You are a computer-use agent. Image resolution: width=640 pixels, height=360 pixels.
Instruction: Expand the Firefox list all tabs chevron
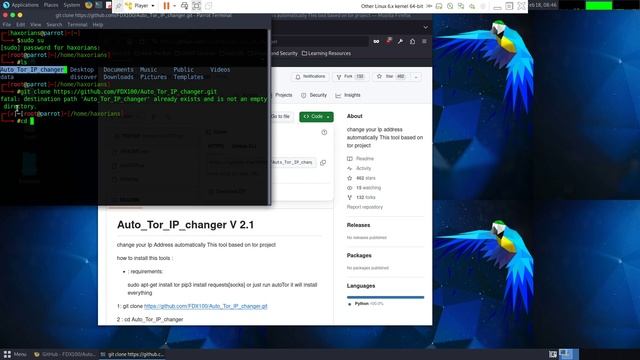pos(426,27)
